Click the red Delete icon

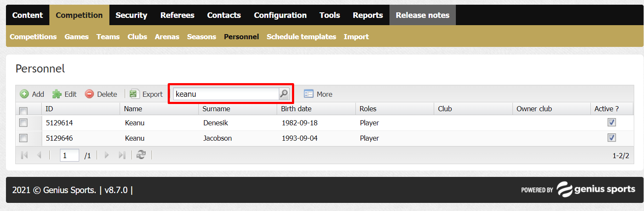(89, 94)
